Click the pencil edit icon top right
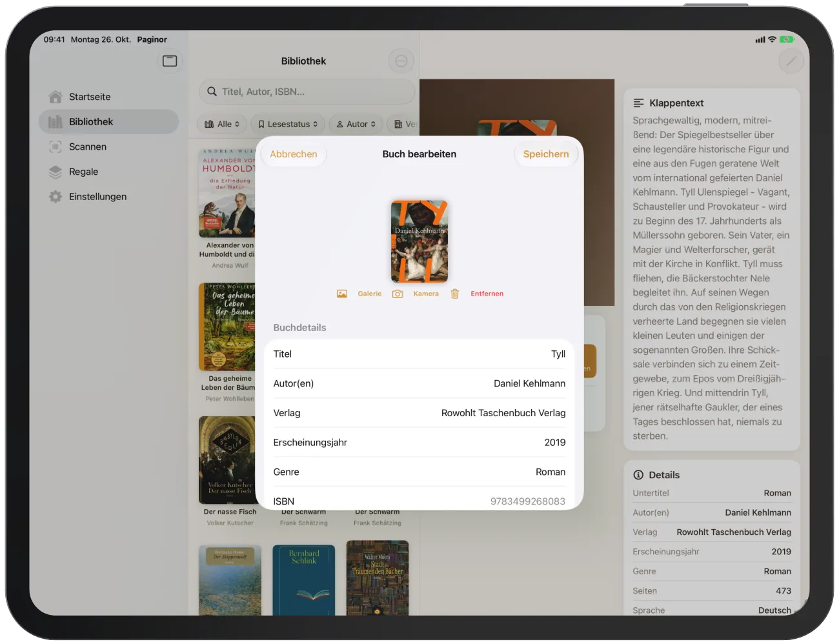Screen dimensions: 839x644 tap(791, 61)
